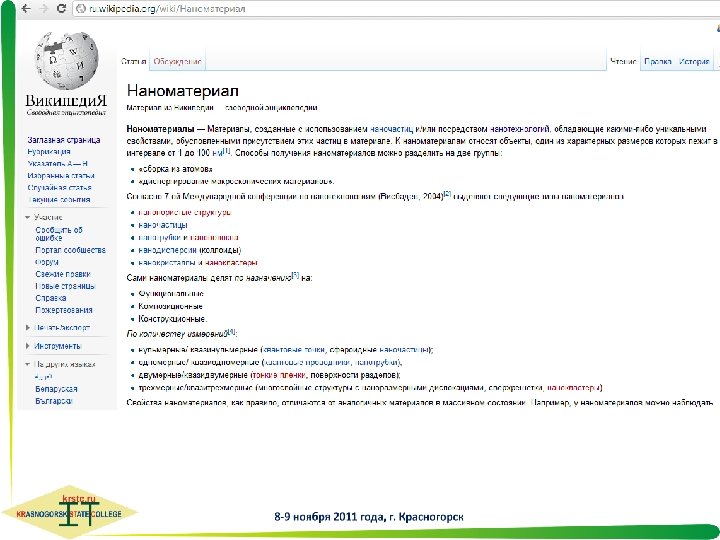This screenshot has width=720, height=540.
Task: Open Портал сообщества link
Action: click(70, 250)
